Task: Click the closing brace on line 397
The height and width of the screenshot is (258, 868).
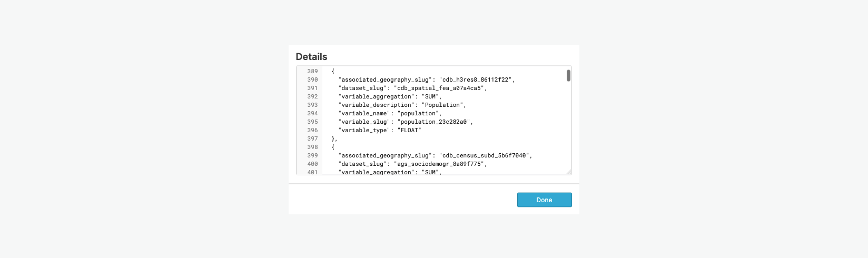Action: point(333,138)
